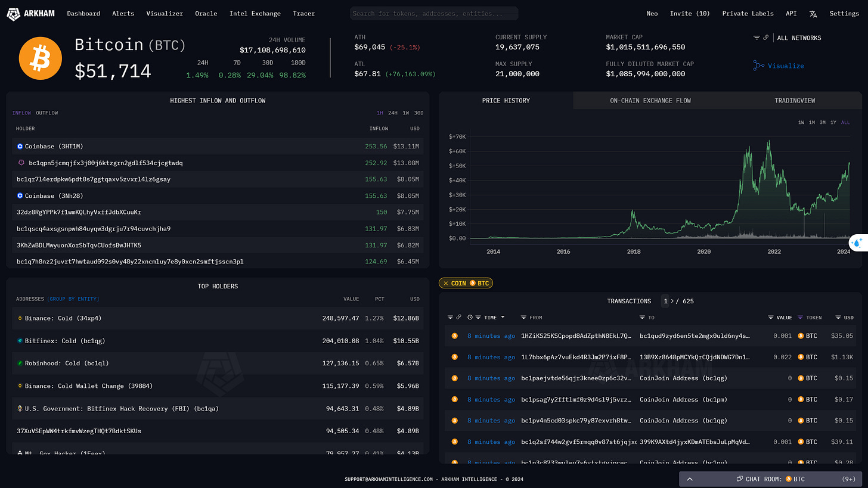868x488 pixels.
Task: Click the transactions table filter icon
Action: point(451,317)
